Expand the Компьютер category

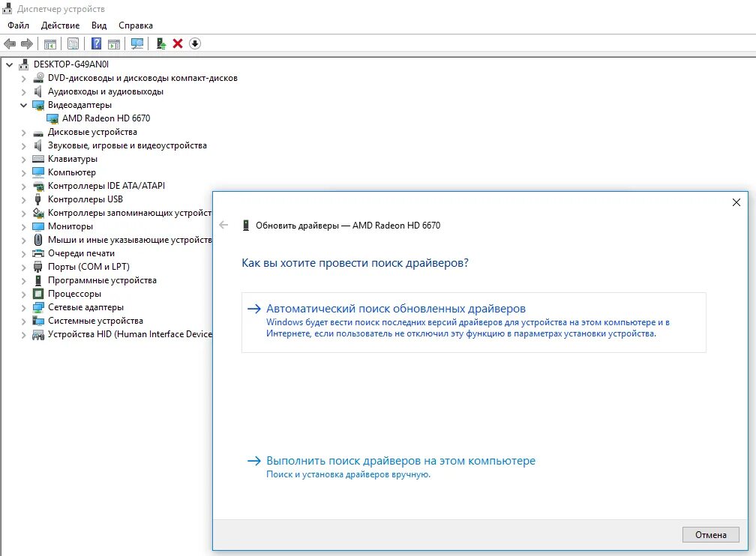[24, 172]
